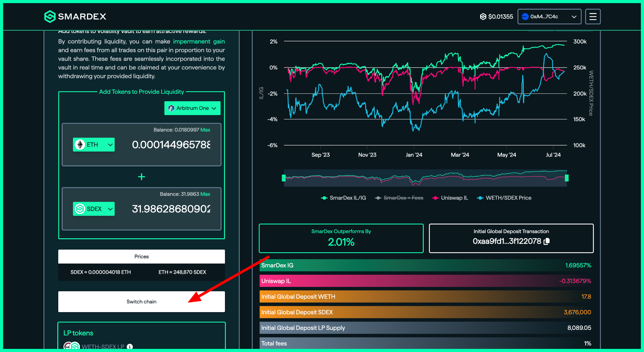Toggle SmarDex IL/IG chart series
This screenshot has height=352, width=644.
click(344, 198)
